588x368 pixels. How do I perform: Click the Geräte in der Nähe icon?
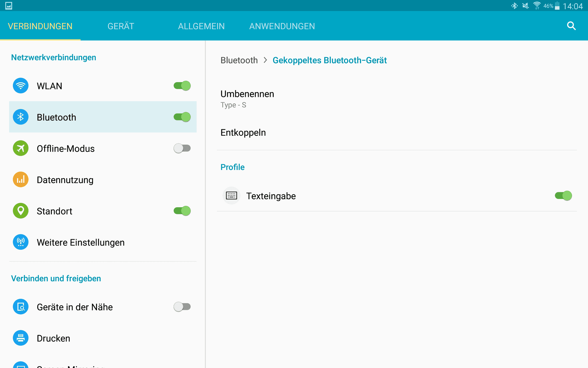(21, 307)
